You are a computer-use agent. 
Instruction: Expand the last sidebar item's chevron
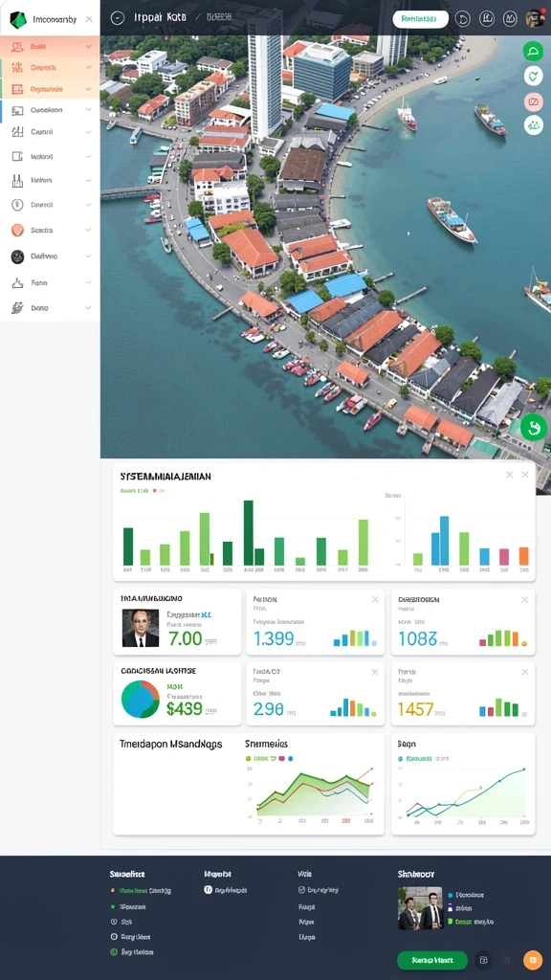[x=88, y=308]
